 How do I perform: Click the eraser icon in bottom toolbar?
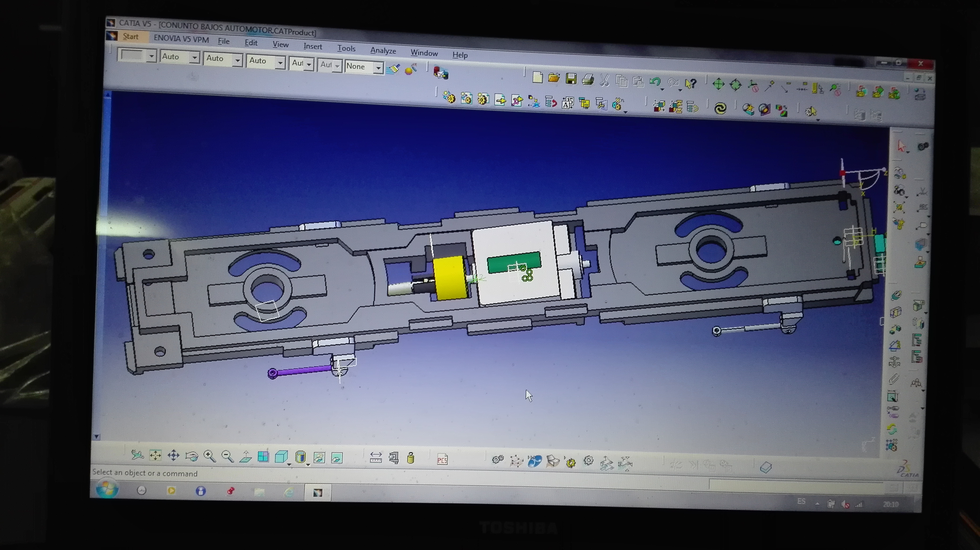click(766, 467)
